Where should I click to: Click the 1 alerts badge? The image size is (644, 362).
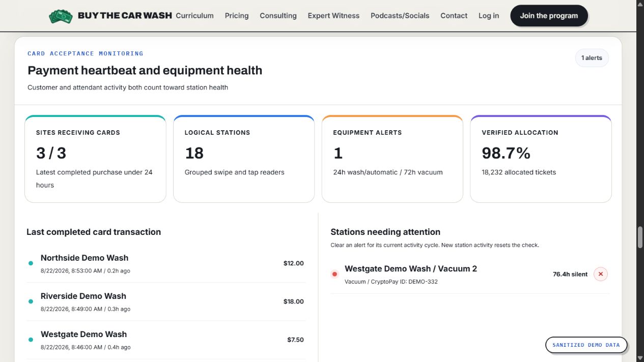(x=592, y=58)
